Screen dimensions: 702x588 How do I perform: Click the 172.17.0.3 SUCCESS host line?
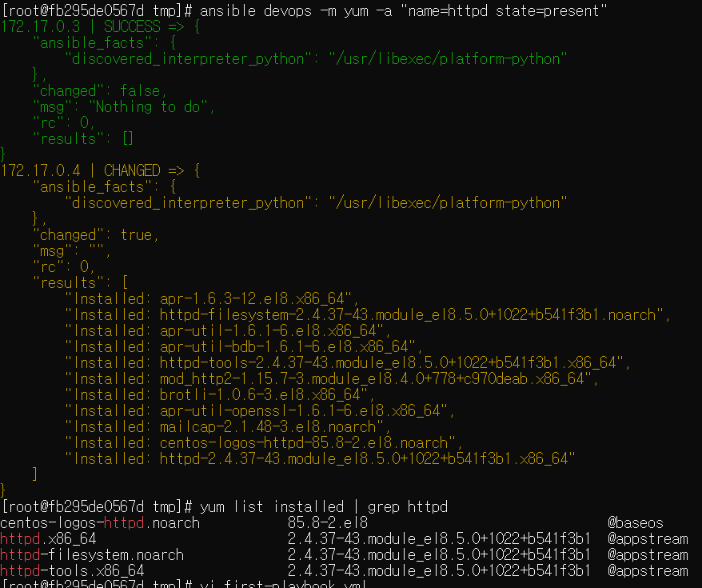pyautogui.click(x=100, y=26)
